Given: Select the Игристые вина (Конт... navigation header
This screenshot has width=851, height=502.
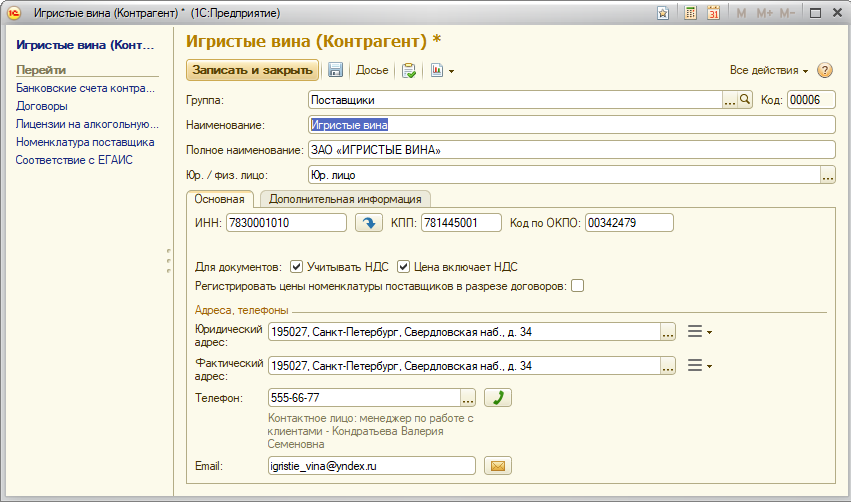Looking at the screenshot, I should [85, 45].
